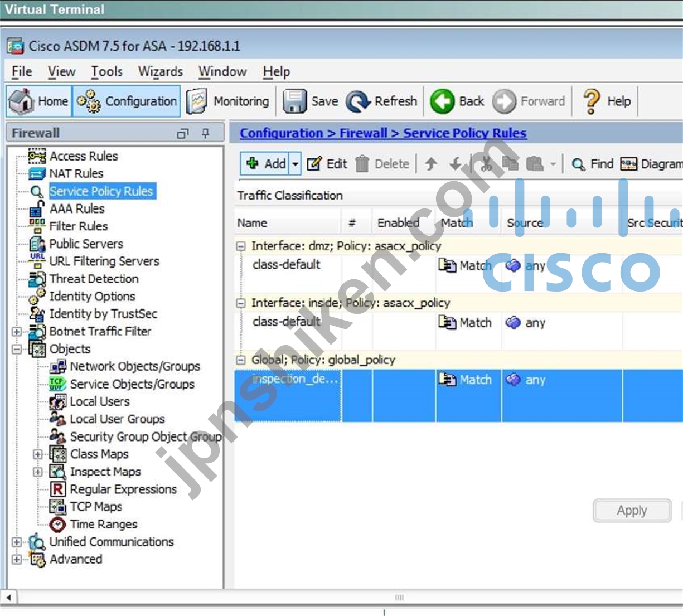The image size is (683, 616).
Task: Click the NAT Rules tree icon
Action: (37, 173)
